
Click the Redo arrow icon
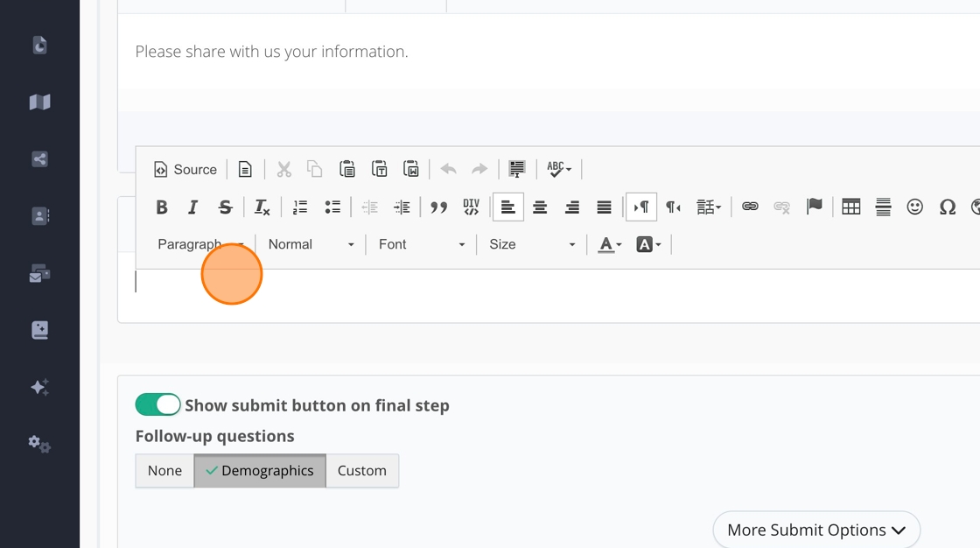479,170
